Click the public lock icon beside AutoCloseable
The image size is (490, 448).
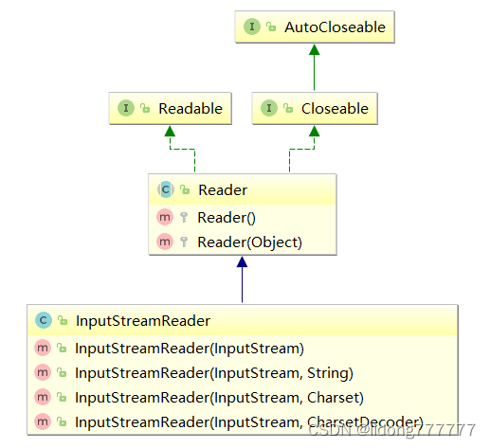[x=271, y=27]
